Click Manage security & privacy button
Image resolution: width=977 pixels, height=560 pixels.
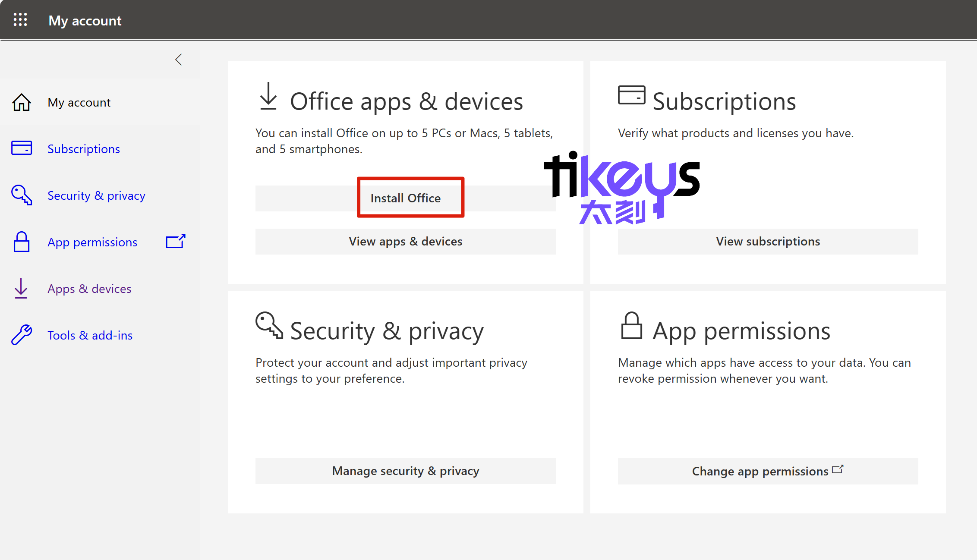[x=406, y=471]
